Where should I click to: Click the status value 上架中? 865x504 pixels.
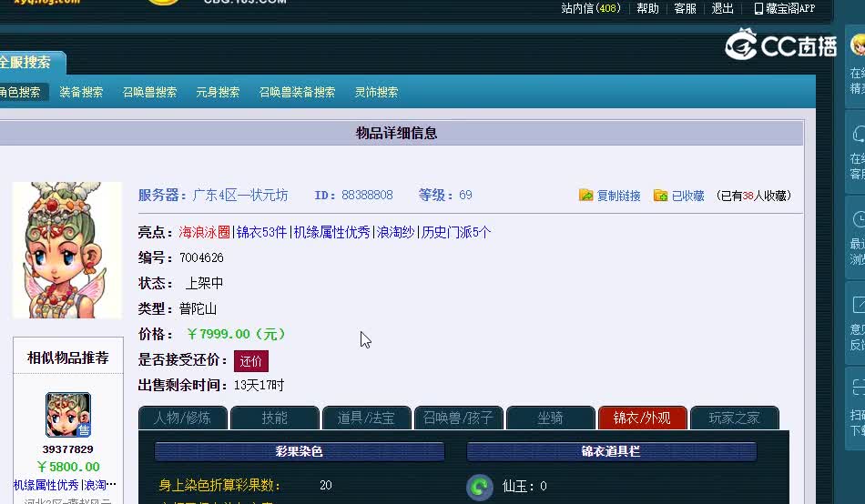pos(204,283)
